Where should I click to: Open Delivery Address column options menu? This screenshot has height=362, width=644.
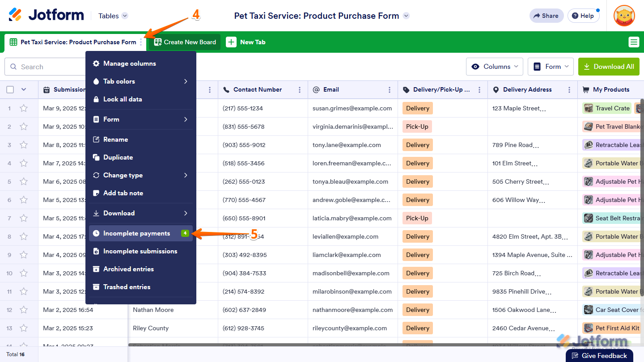click(x=569, y=90)
